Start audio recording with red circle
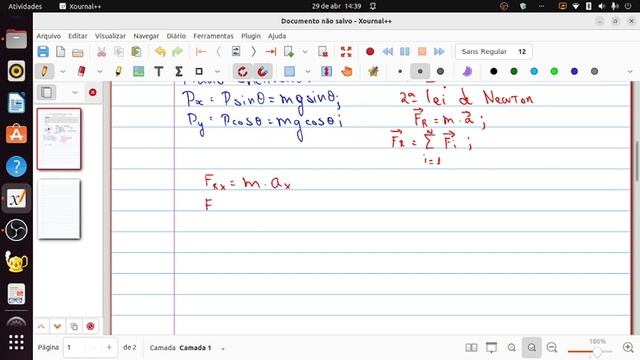Screen dimensions: 640x360 [370, 51]
